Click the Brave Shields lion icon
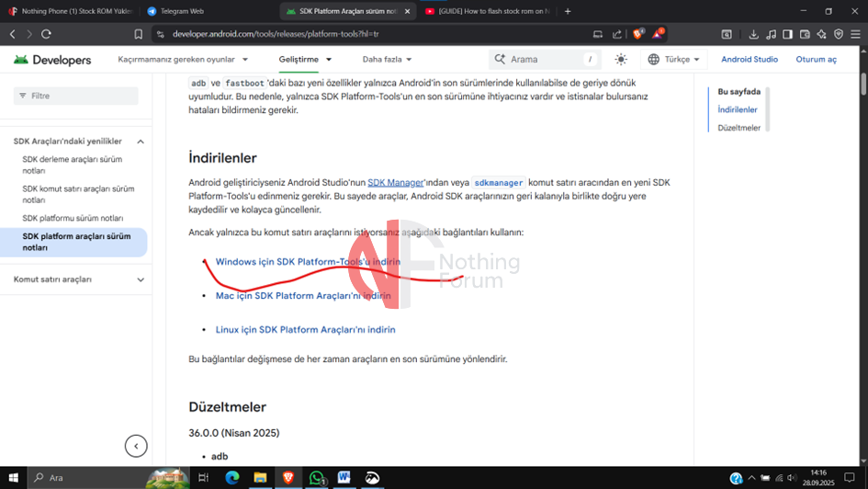This screenshot has height=489, width=868. [637, 34]
